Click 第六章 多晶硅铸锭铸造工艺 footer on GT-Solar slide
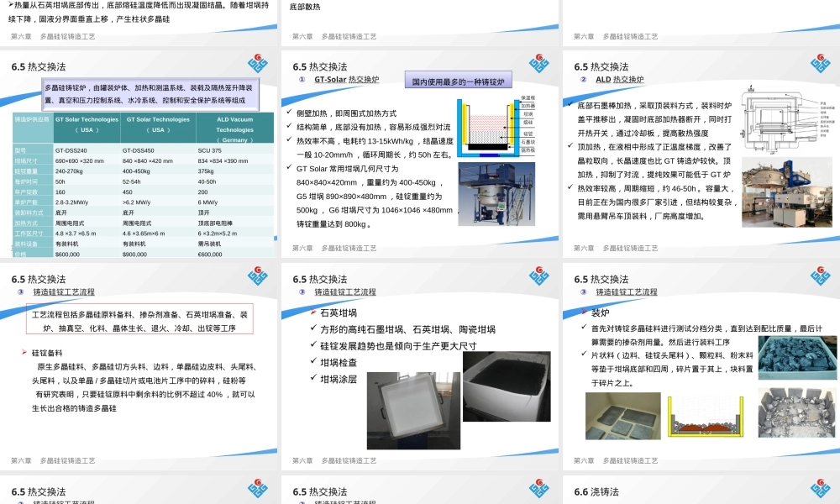This screenshot has height=504, width=840. (334, 248)
